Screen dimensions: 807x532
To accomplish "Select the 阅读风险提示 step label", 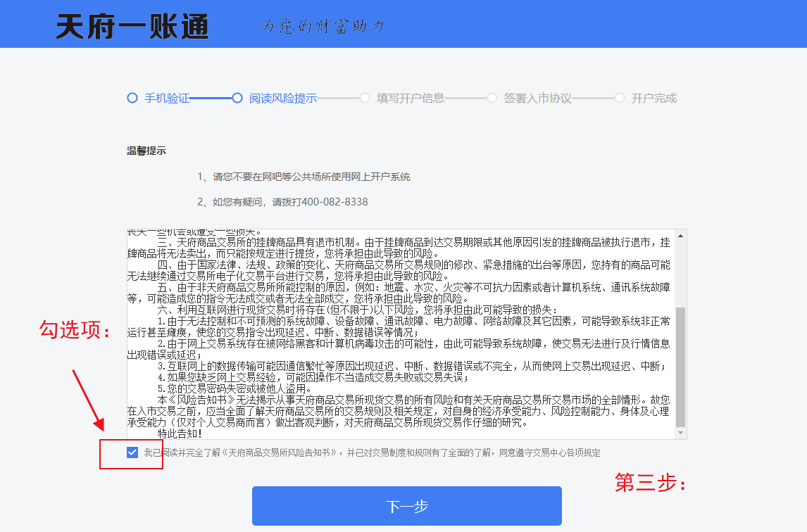I will point(283,99).
